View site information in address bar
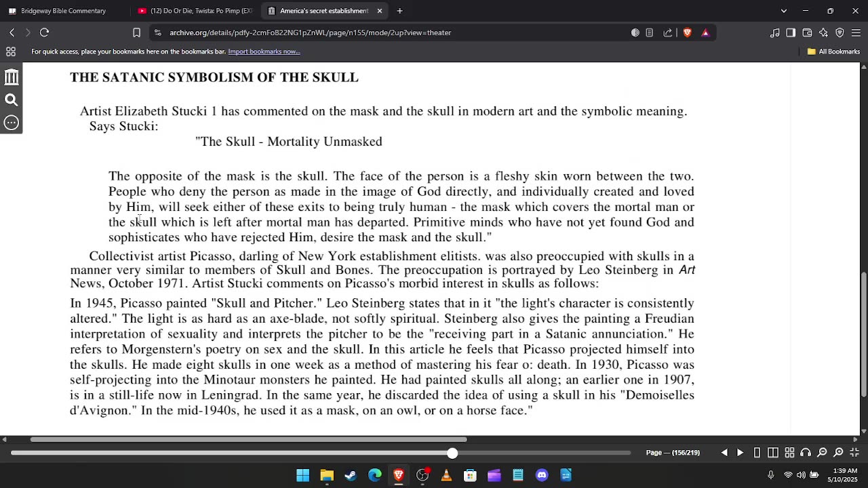This screenshot has width=868, height=488. pyautogui.click(x=158, y=33)
